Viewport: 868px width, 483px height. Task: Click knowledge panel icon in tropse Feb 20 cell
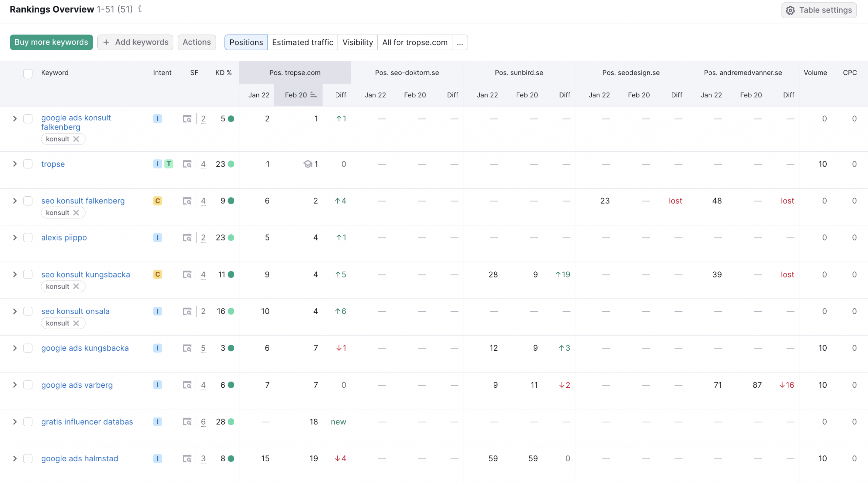pos(308,164)
